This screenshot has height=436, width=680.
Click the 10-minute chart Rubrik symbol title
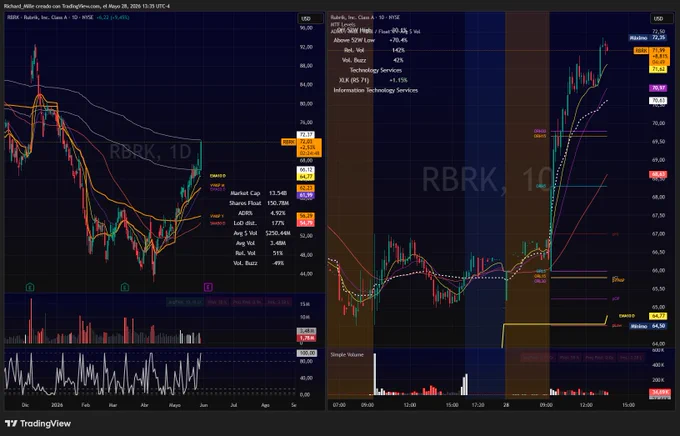tap(365, 17)
